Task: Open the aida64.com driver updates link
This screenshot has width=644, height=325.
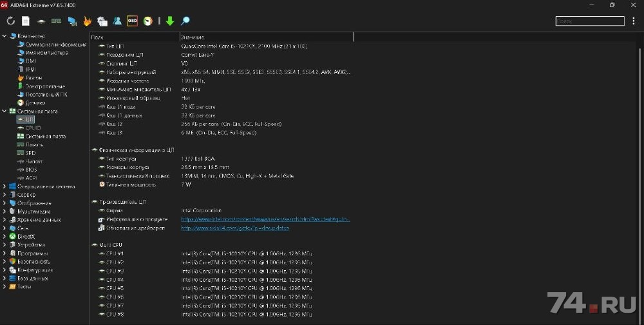Action: (235, 228)
